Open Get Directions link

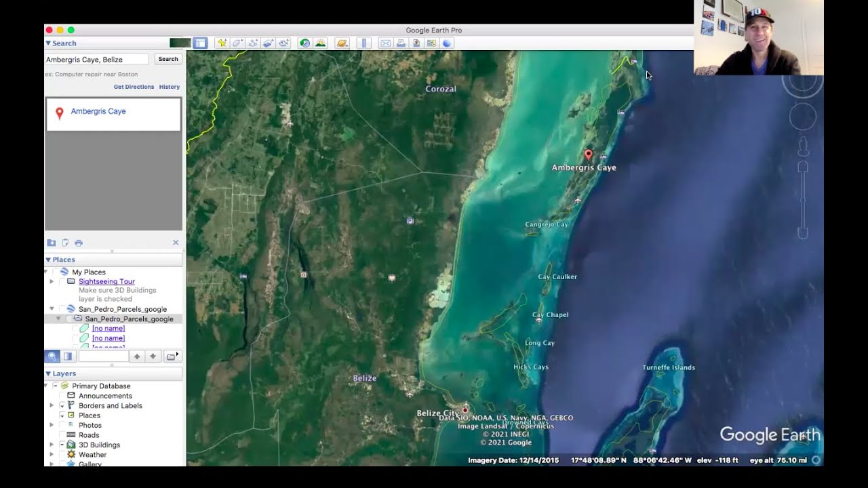click(x=134, y=87)
